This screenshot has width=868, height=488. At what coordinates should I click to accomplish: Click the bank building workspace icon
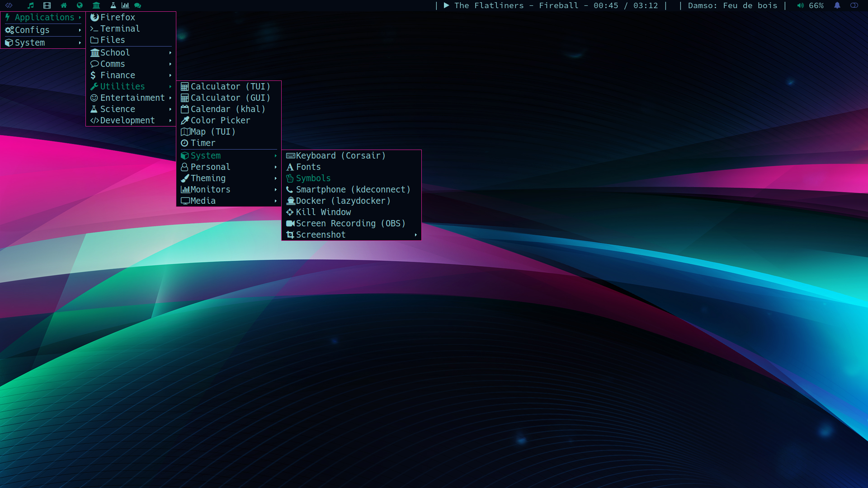[96, 5]
